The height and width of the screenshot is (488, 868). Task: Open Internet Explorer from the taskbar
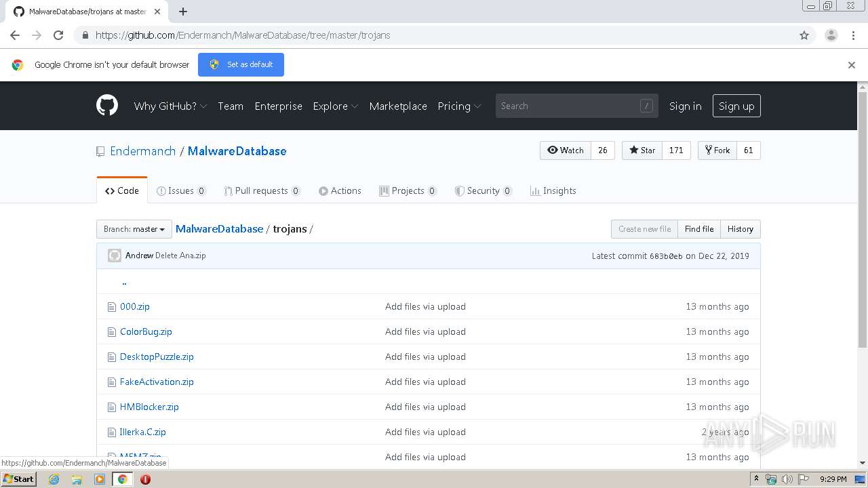[54, 479]
